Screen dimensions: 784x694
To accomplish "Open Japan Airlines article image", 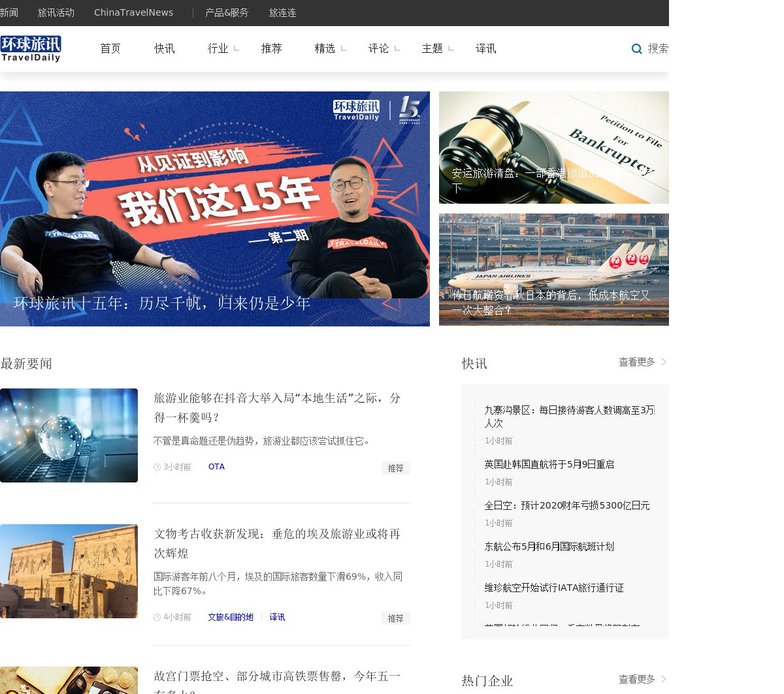I will [x=554, y=269].
